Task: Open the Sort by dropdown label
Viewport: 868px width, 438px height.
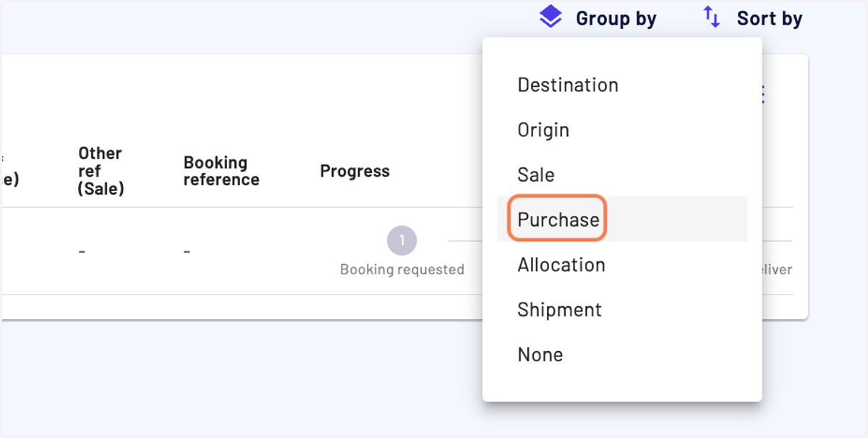Action: coord(770,18)
